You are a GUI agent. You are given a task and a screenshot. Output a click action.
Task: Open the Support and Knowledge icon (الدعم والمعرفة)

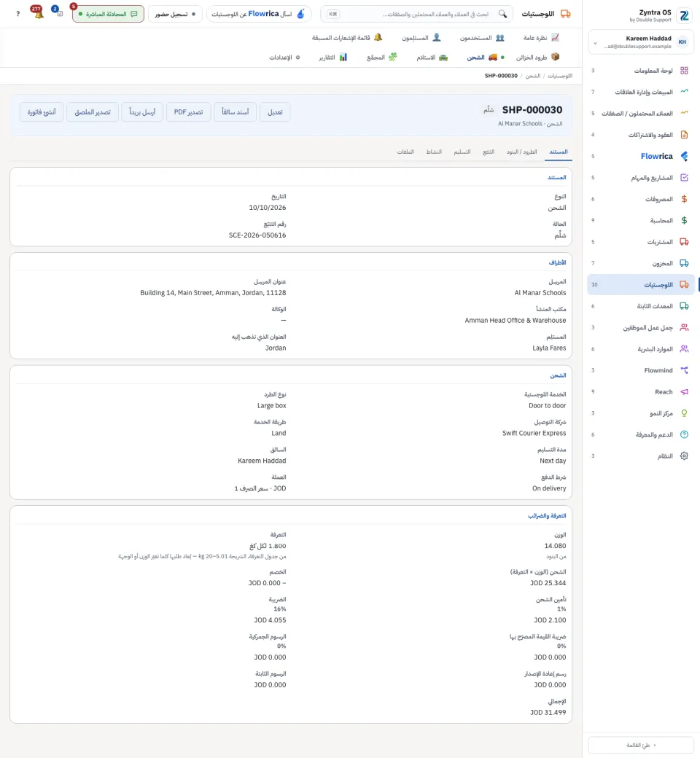click(684, 434)
